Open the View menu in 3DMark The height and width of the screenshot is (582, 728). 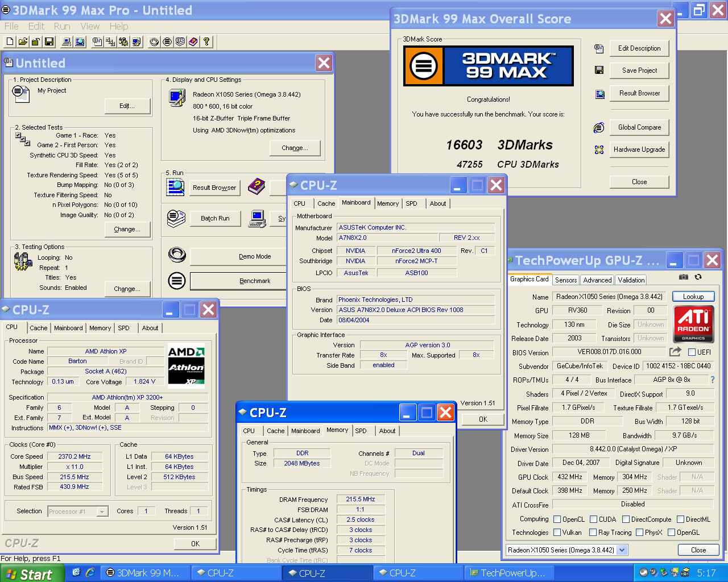click(90, 26)
